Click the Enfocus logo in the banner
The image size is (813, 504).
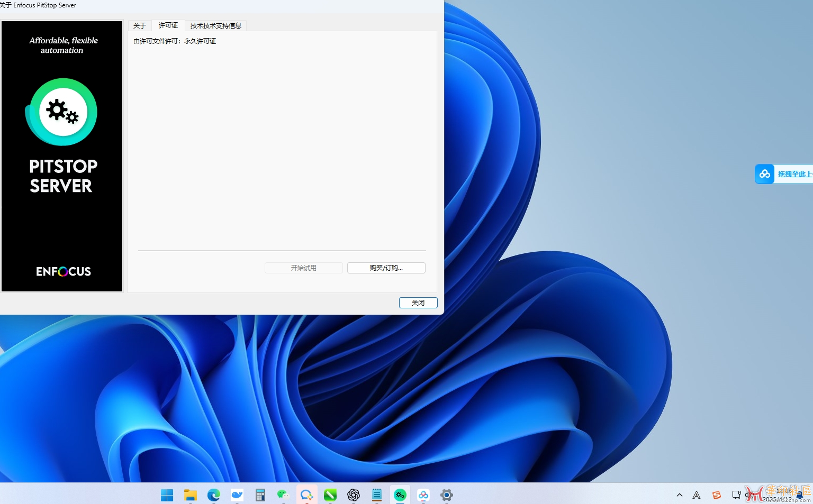pos(64,271)
